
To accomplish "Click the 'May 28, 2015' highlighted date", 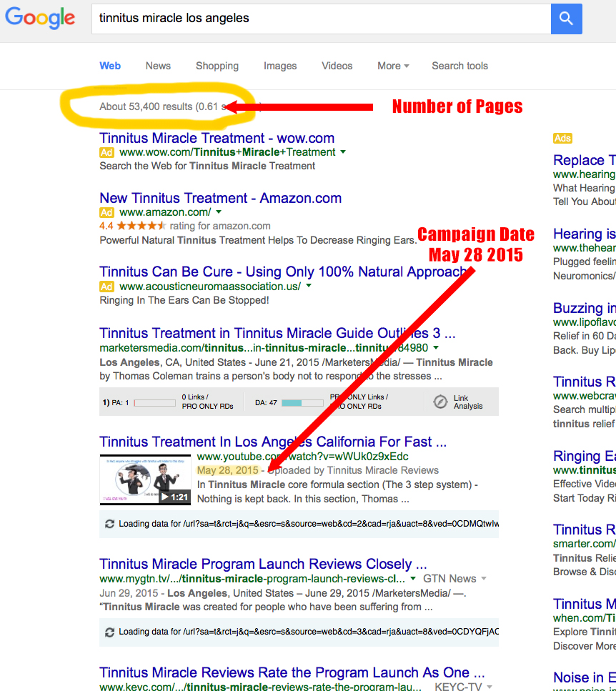I will pyautogui.click(x=227, y=470).
